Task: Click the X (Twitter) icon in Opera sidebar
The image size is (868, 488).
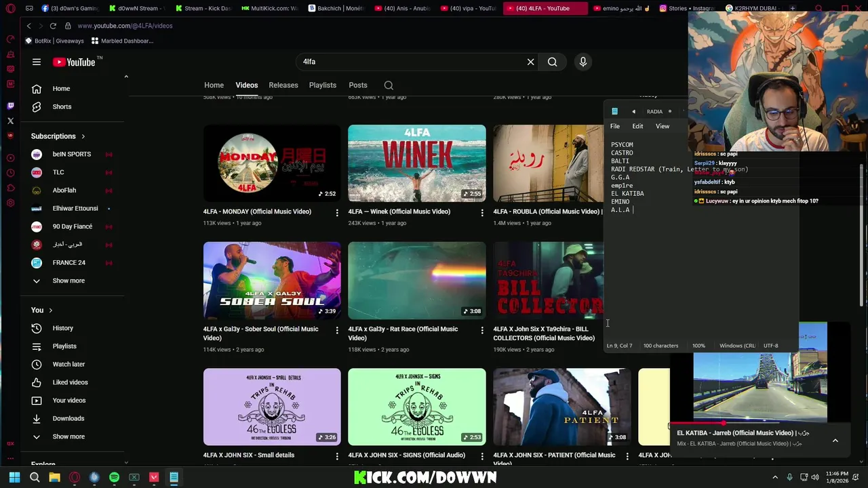Action: coord(10,121)
